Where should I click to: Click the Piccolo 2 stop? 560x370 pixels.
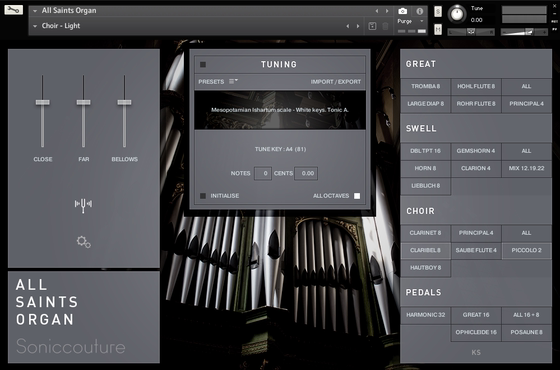526,250
